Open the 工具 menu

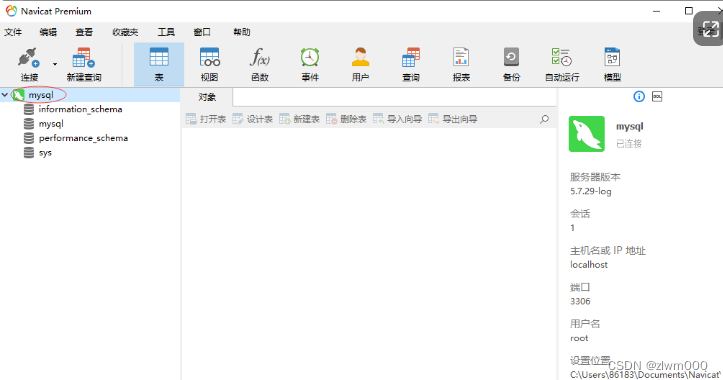[x=166, y=32]
